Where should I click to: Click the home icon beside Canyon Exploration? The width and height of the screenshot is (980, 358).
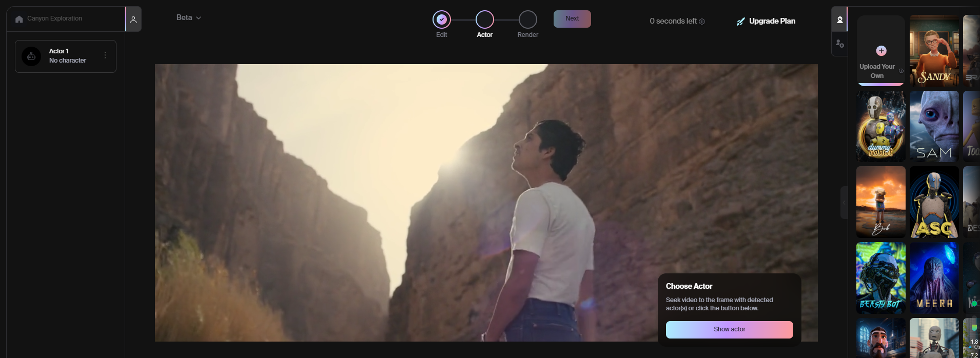click(x=19, y=19)
